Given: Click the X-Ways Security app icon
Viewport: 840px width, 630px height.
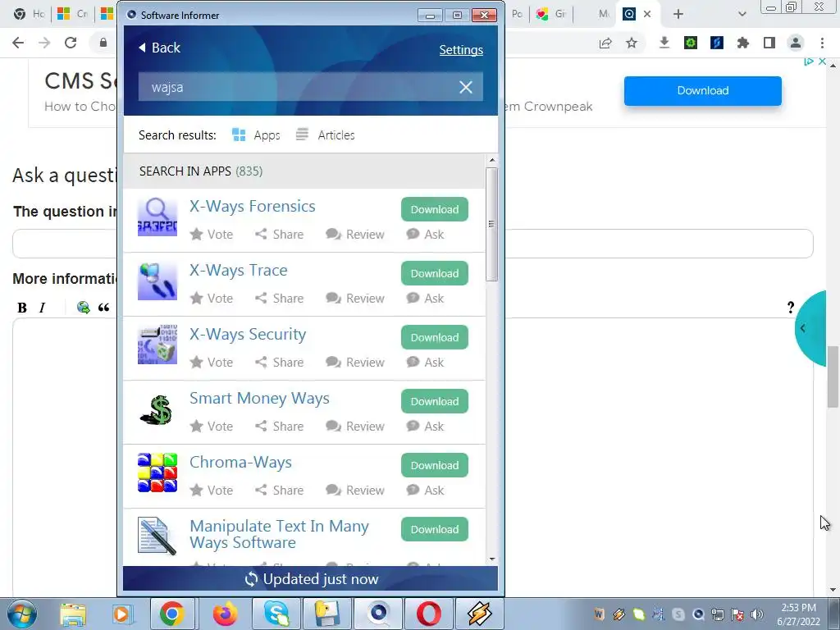Looking at the screenshot, I should pos(157,345).
